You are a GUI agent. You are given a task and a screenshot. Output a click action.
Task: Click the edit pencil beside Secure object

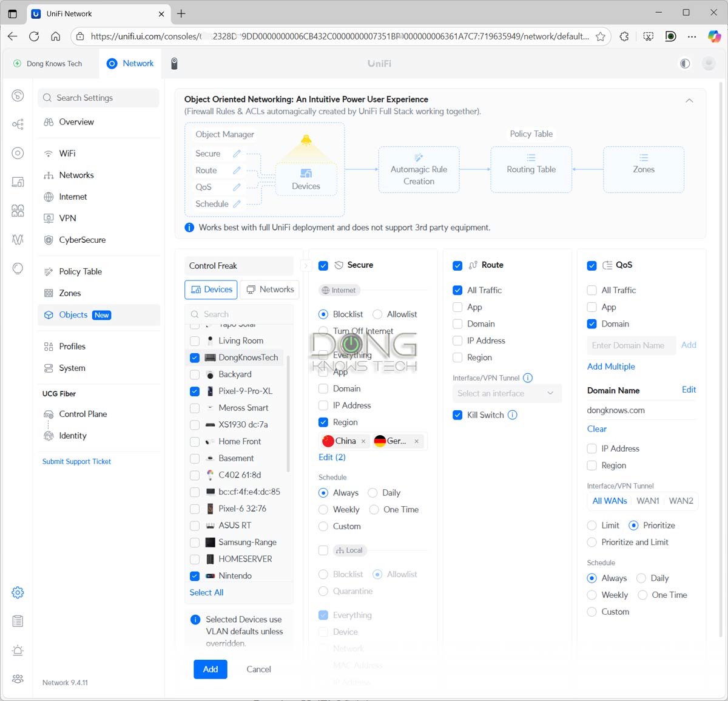click(237, 154)
